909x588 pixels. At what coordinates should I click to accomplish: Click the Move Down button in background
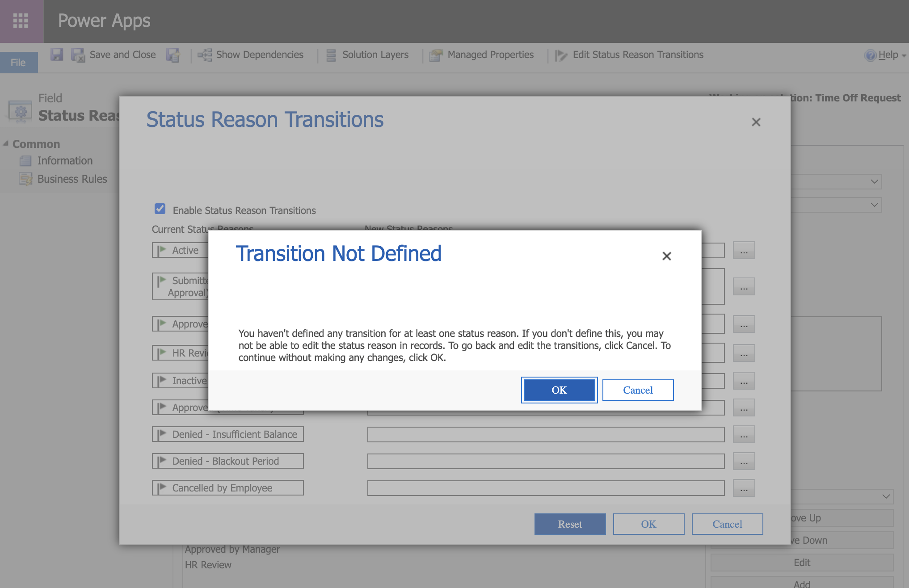(842, 540)
